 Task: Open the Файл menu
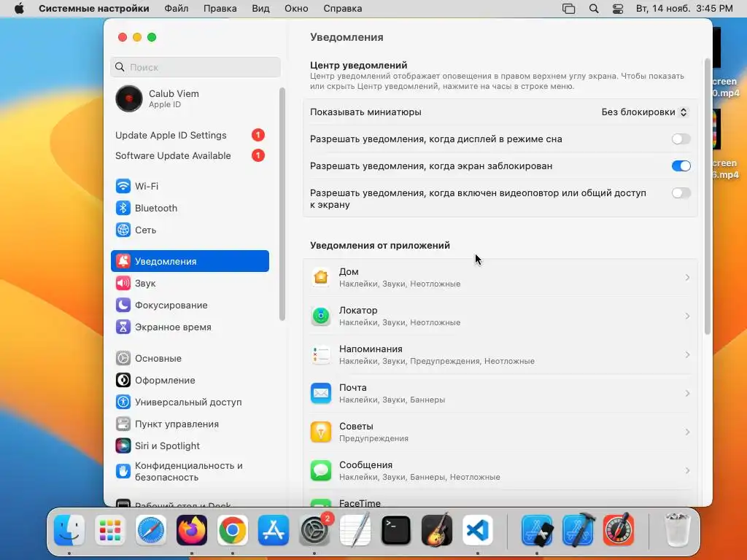[x=177, y=9]
